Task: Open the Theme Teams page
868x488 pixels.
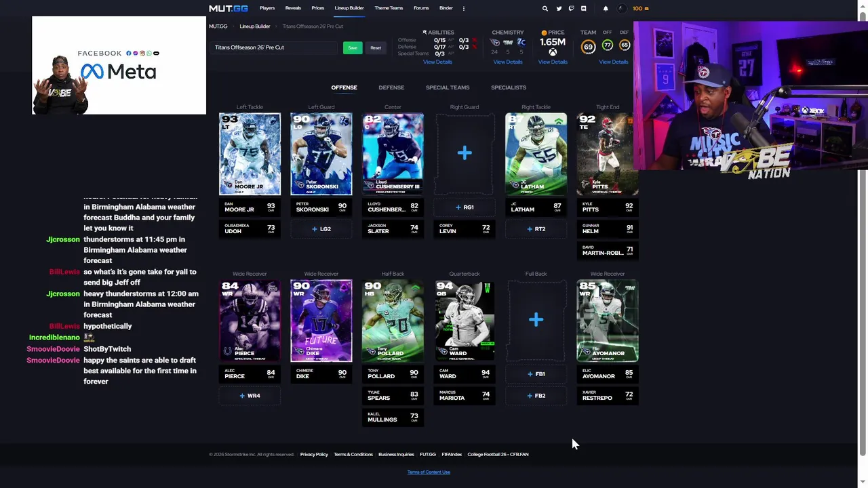Action: 389,8
